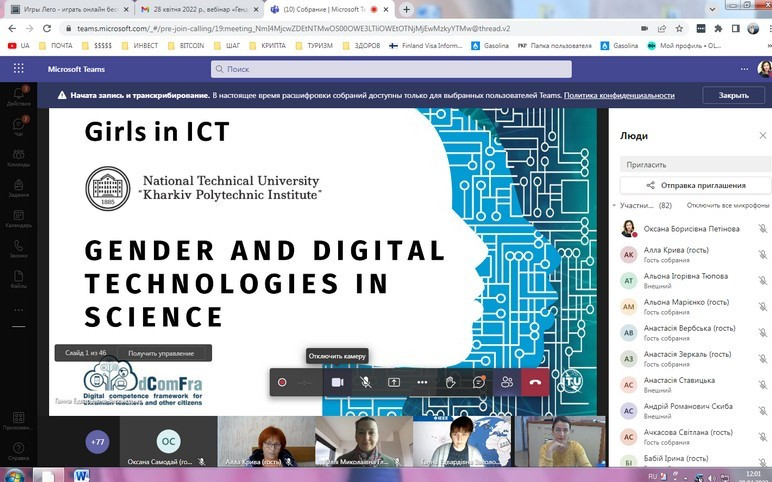Open profile picture menu in Teams header
The width and height of the screenshot is (772, 482).
click(x=764, y=69)
